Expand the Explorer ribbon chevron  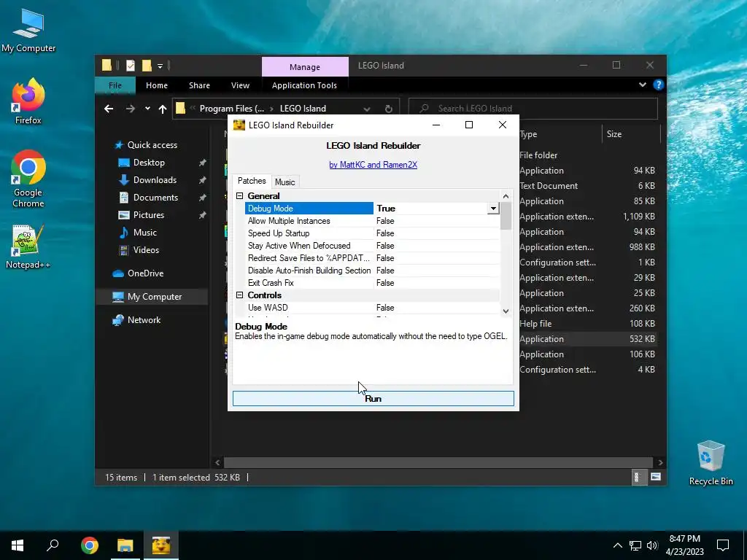coord(642,85)
